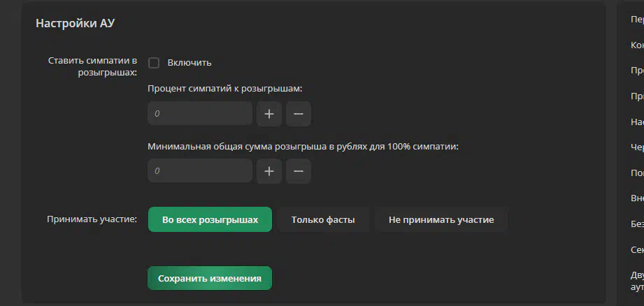Select the Во всех розыгрышах option
This screenshot has width=644, height=306.
point(210,219)
